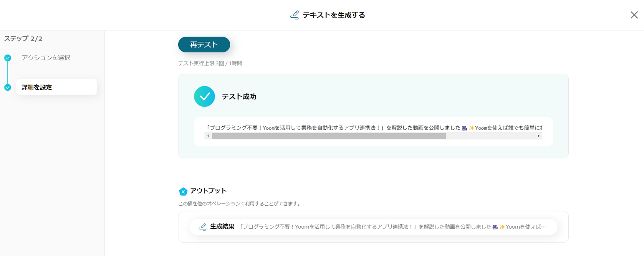Click the pen icon beside 生成結果
Viewport: 644px width, 256px height.
click(202, 227)
